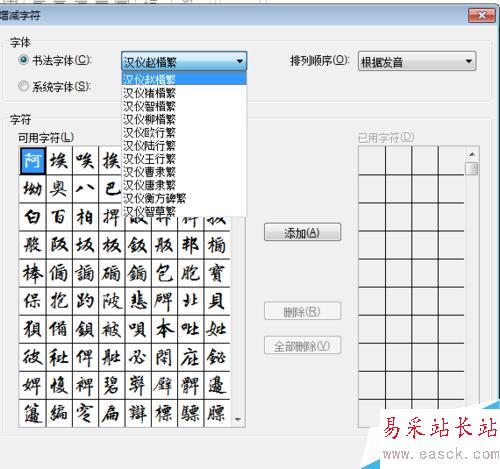
Task: Select the 本 character cell
Action: click(x=164, y=329)
